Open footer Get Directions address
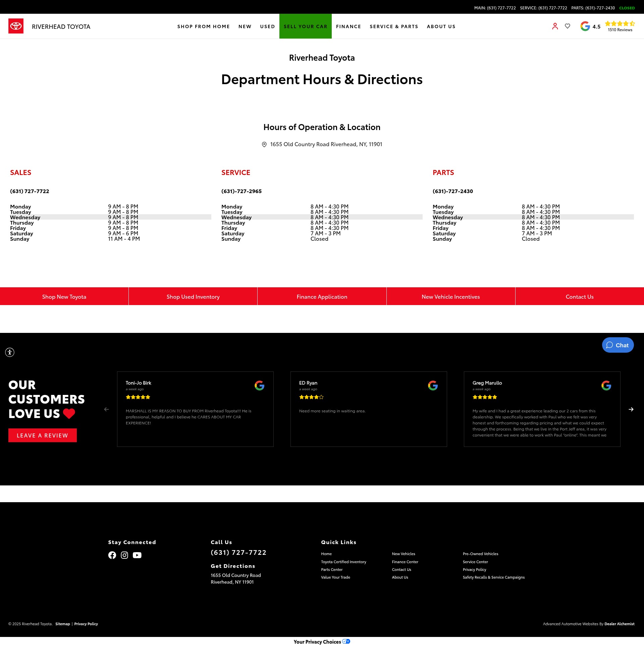The width and height of the screenshot is (644, 646). pyautogui.click(x=236, y=579)
